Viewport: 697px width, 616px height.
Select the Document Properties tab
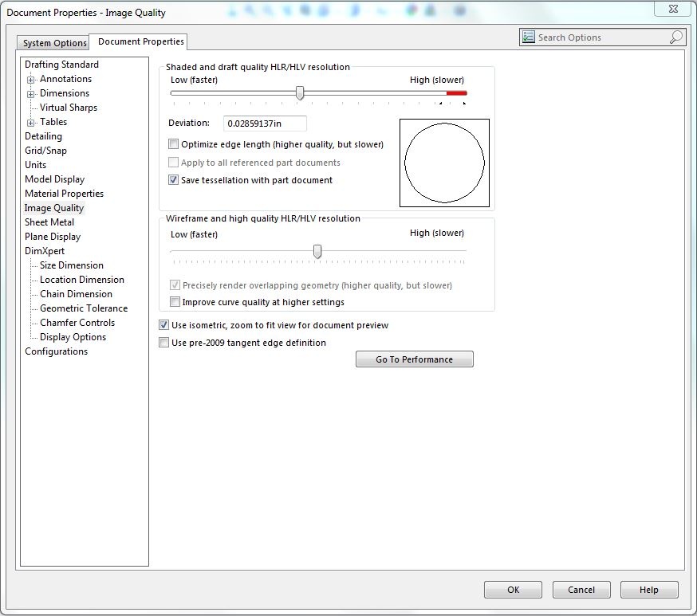click(x=140, y=41)
